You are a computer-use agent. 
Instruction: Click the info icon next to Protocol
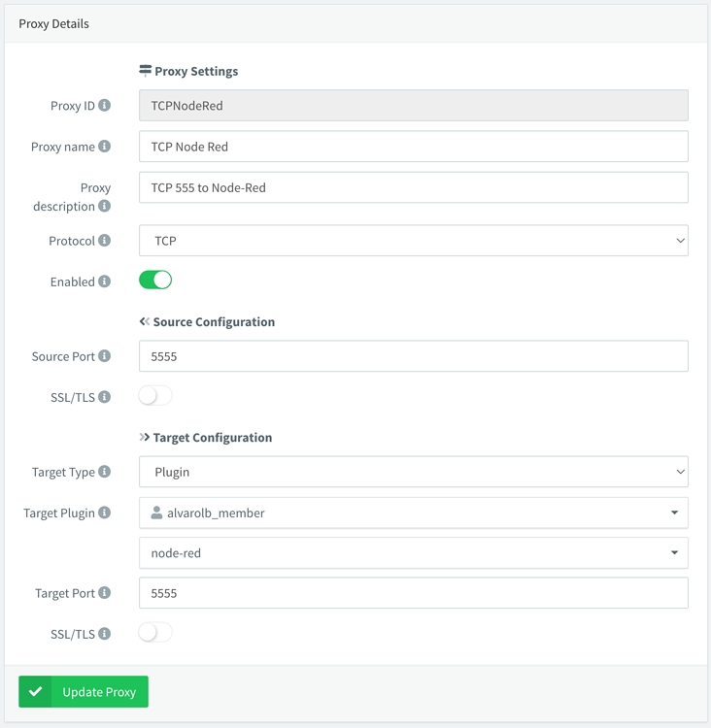104,241
